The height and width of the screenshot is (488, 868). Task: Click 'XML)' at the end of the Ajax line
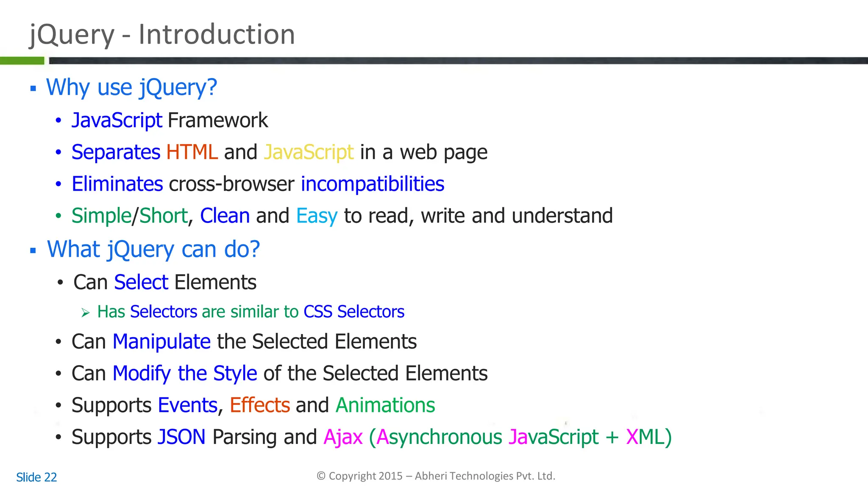click(x=649, y=438)
